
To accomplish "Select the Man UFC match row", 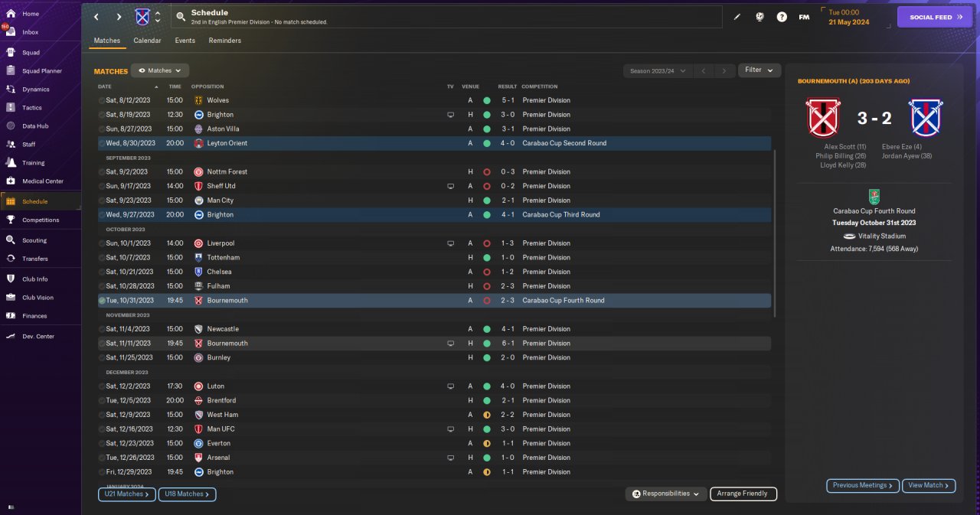I will click(x=434, y=429).
